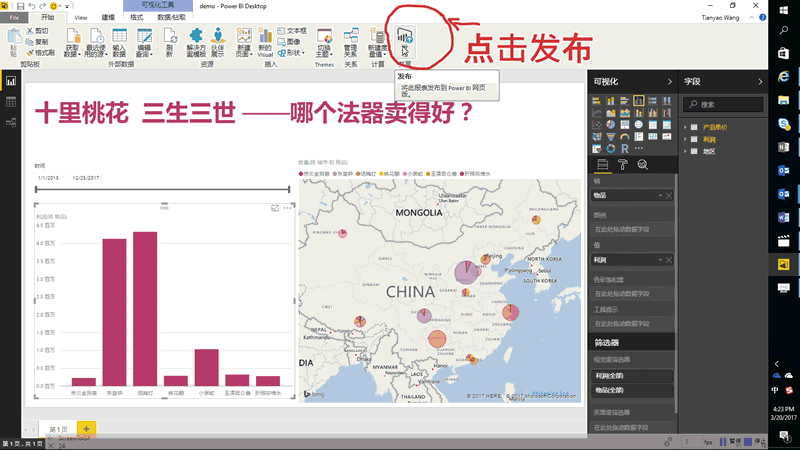Click the 刷新 (Refresh) ribbon icon
Viewport: 800px width, 450px height.
click(169, 43)
